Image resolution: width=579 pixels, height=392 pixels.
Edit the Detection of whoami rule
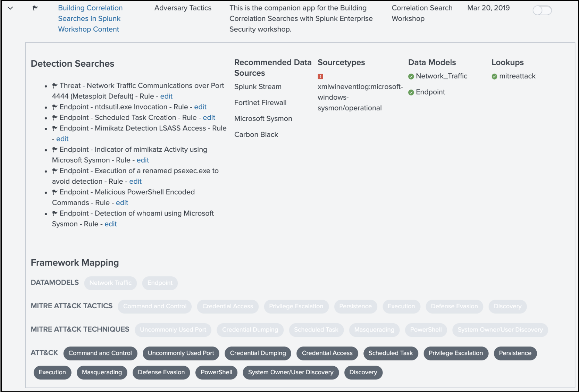pyautogui.click(x=111, y=224)
